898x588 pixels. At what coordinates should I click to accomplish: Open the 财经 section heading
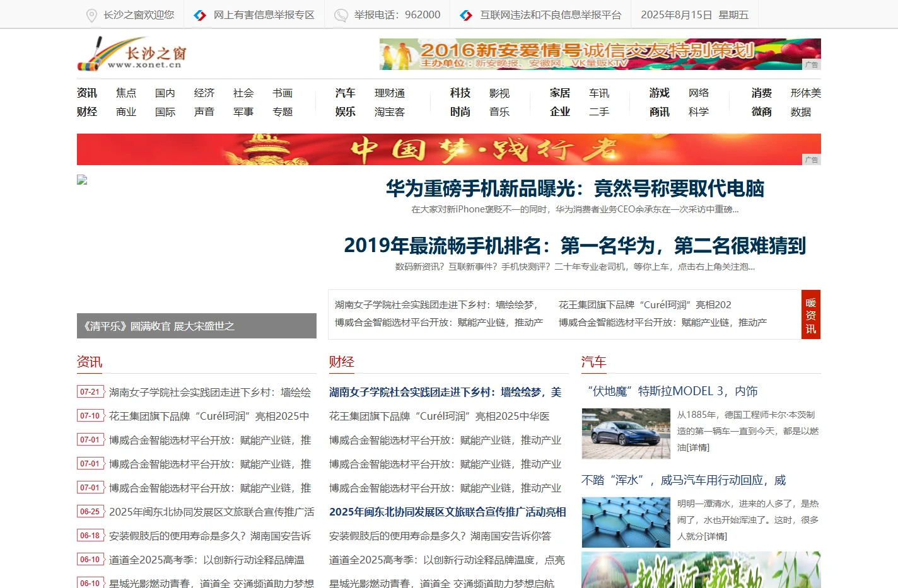click(x=342, y=362)
